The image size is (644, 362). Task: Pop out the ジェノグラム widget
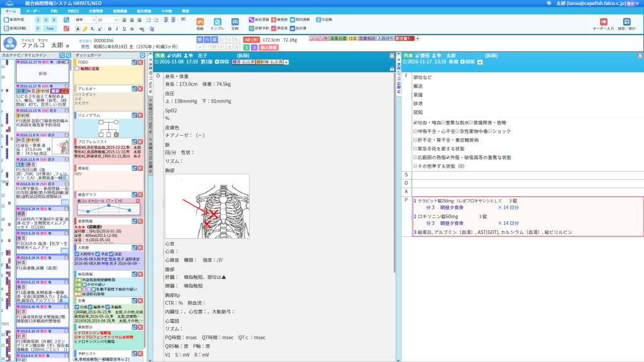tap(135, 116)
